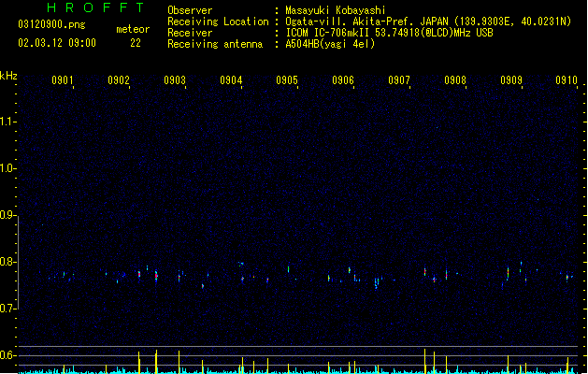Click the Receiver field label
This screenshot has width=588, height=374.
[190, 33]
